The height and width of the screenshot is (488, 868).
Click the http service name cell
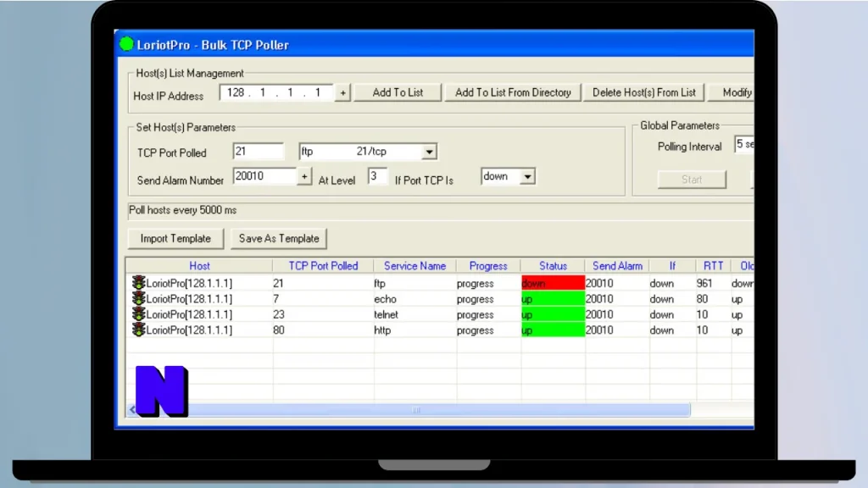pos(382,330)
